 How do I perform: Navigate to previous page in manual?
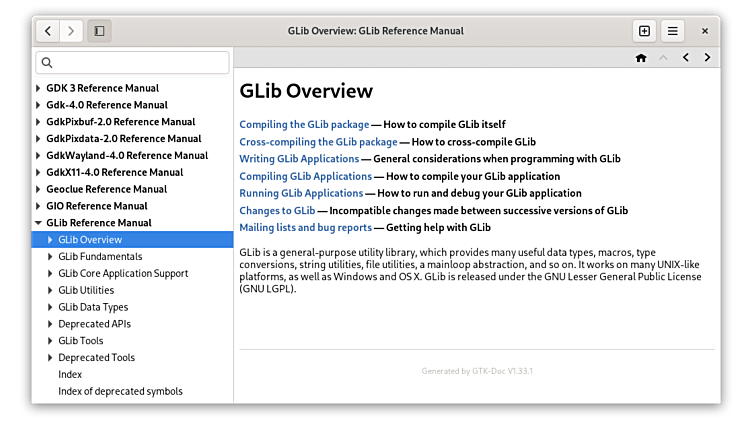(x=686, y=58)
